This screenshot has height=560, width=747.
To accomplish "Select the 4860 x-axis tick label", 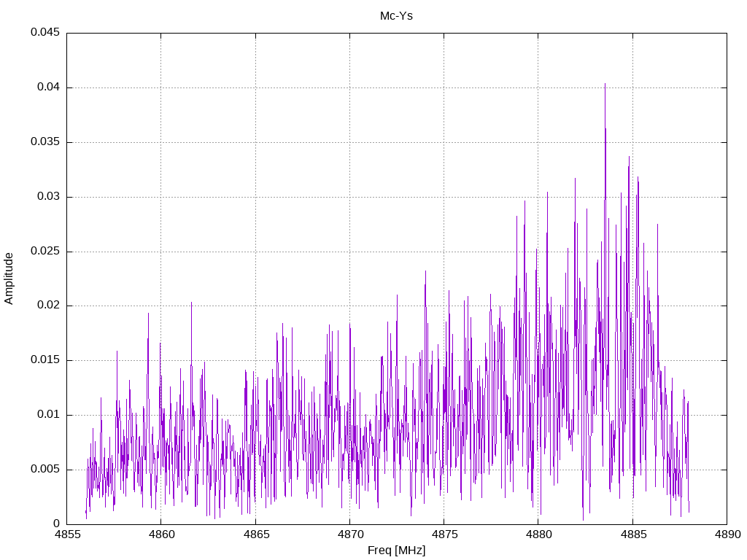I will click(161, 535).
